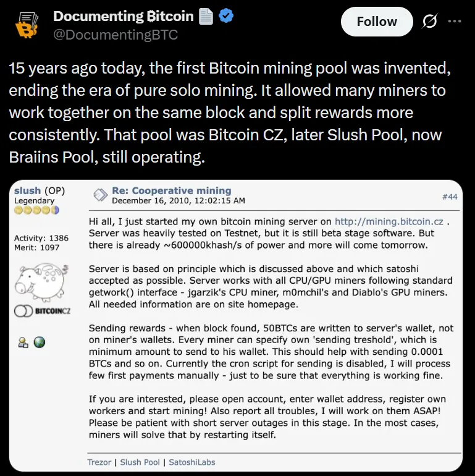Open the tweet's three-dot more menu
The width and height of the screenshot is (475, 476).
pyautogui.click(x=454, y=22)
